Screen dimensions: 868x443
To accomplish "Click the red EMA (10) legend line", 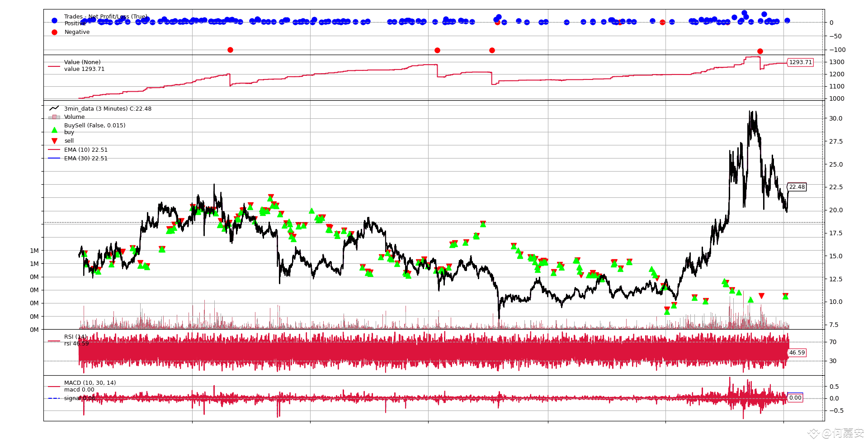I will pyautogui.click(x=54, y=149).
